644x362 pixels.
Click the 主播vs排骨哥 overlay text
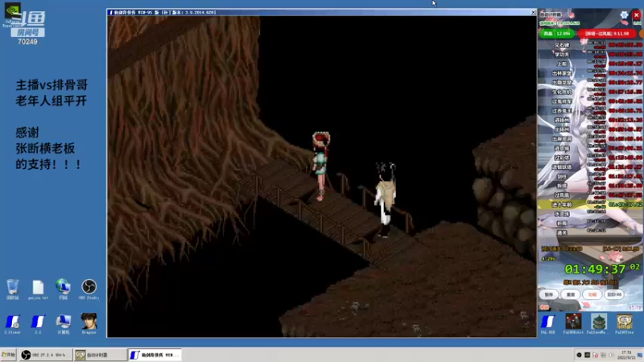[52, 85]
